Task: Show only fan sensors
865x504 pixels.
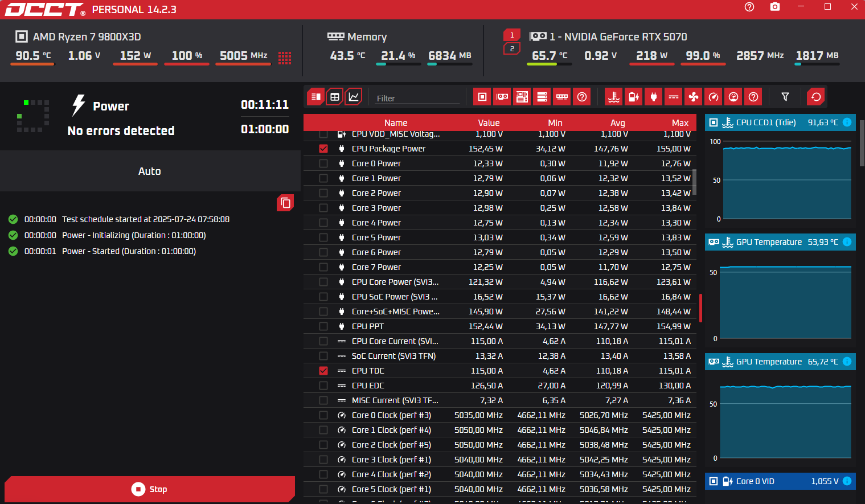Action: click(694, 97)
